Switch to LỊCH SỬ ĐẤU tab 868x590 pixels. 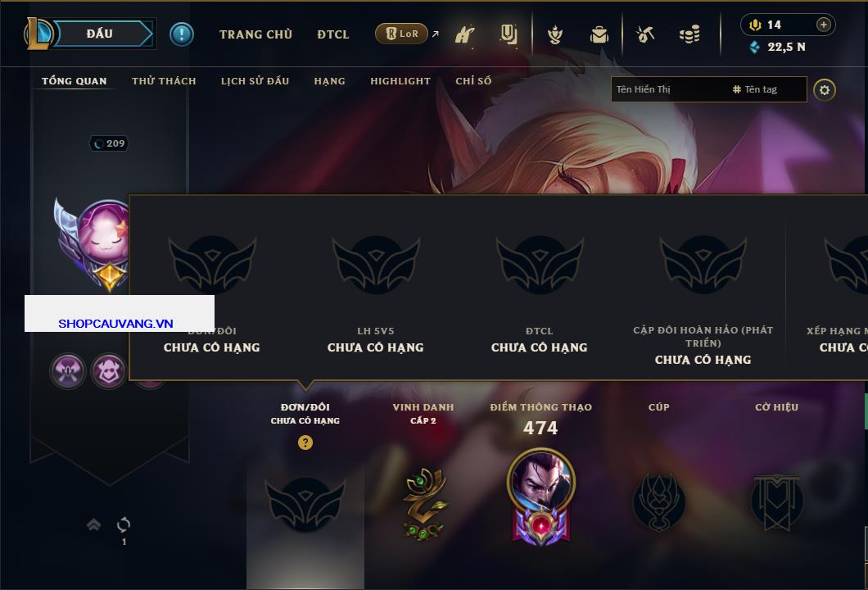point(255,81)
